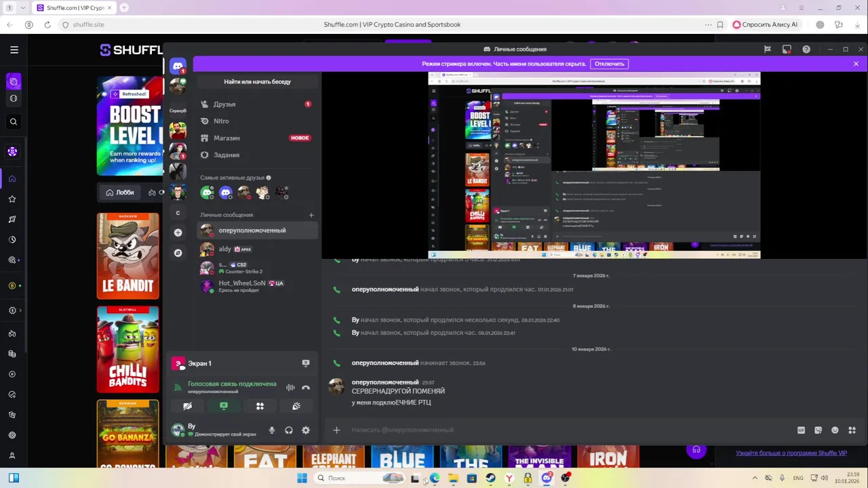Screen dimensions: 868x488
Task: Open the Chilli Bandits game tile
Action: (x=127, y=350)
